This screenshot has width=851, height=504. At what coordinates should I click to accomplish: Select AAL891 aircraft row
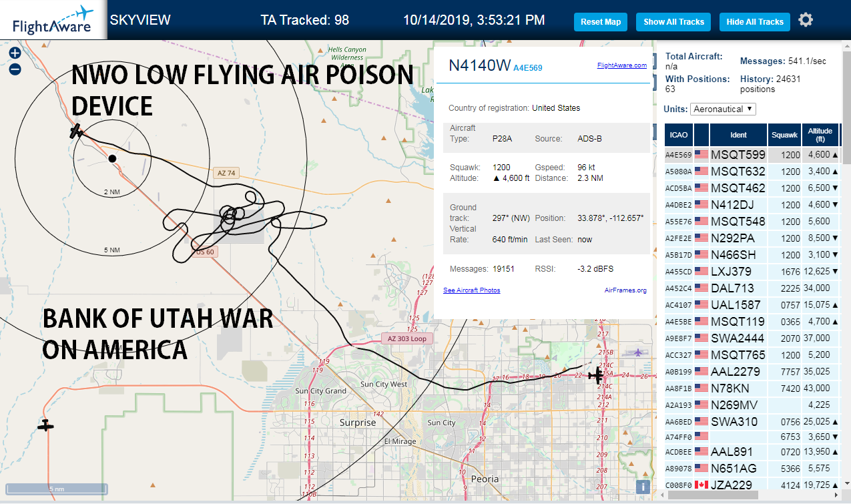(x=752, y=452)
